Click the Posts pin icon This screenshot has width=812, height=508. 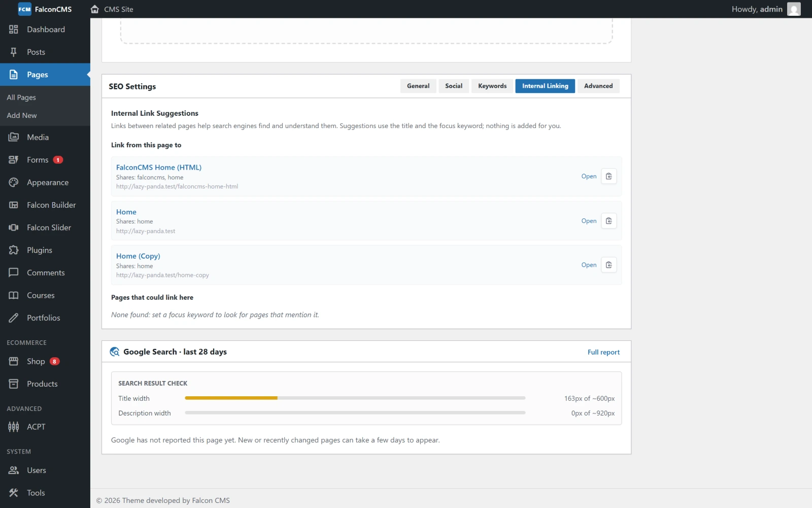(14, 52)
